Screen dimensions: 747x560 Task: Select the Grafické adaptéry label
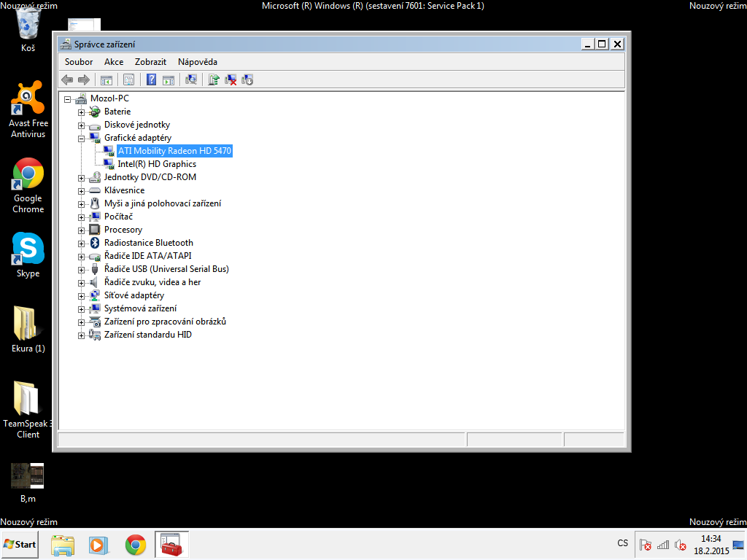[138, 138]
